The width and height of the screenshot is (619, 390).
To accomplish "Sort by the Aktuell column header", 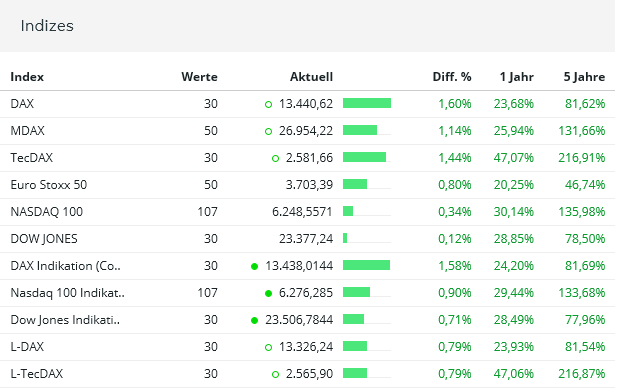I will (x=311, y=77).
